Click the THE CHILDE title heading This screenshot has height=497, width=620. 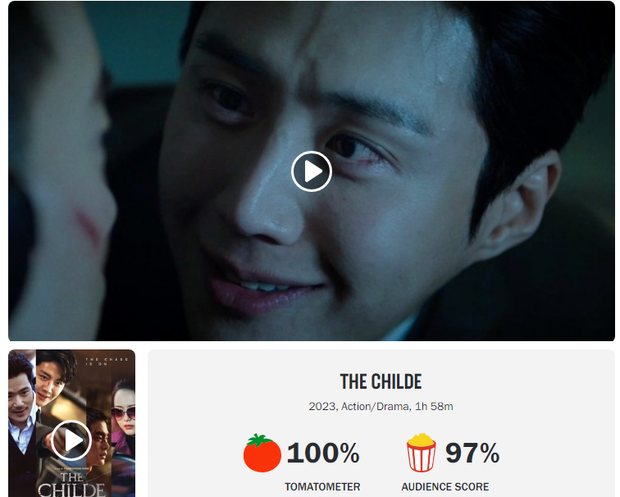coord(381,382)
